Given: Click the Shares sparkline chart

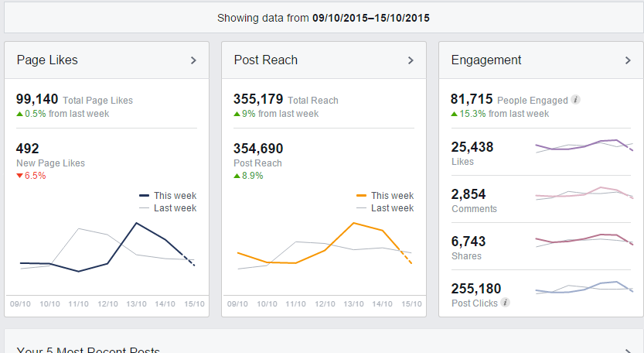Looking at the screenshot, I should tap(584, 240).
